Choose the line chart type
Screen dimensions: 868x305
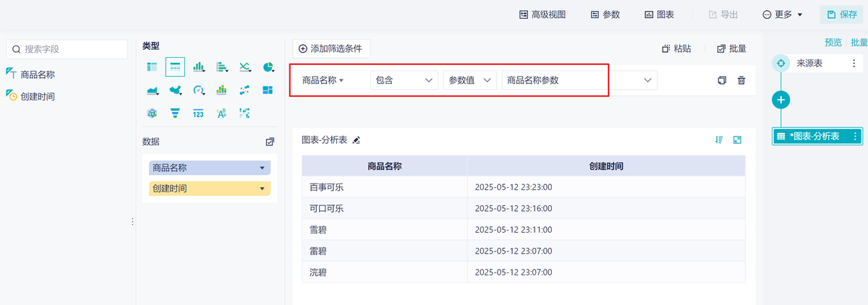point(244,67)
